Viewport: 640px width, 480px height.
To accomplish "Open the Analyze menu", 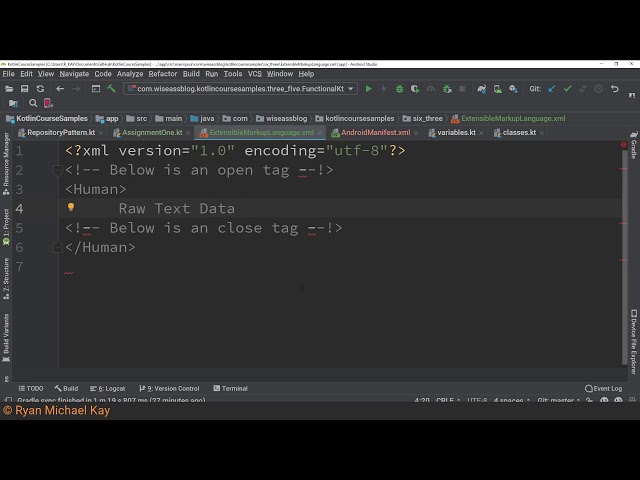I will coord(130,74).
